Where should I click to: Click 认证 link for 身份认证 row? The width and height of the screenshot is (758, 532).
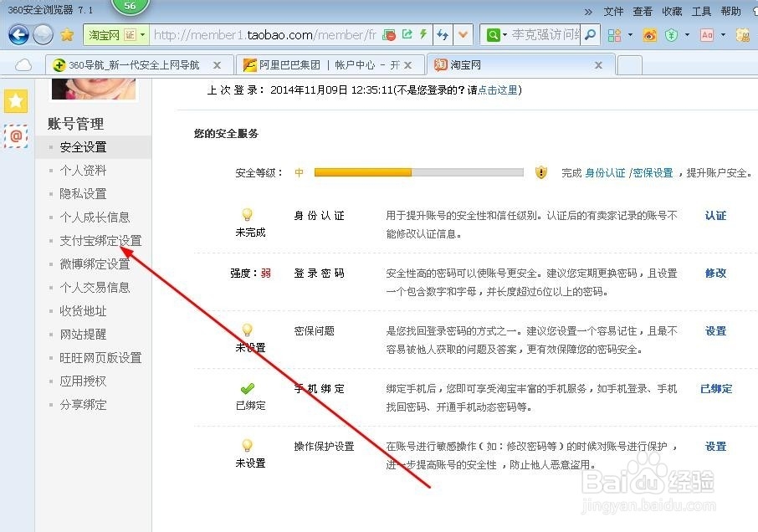[715, 216]
